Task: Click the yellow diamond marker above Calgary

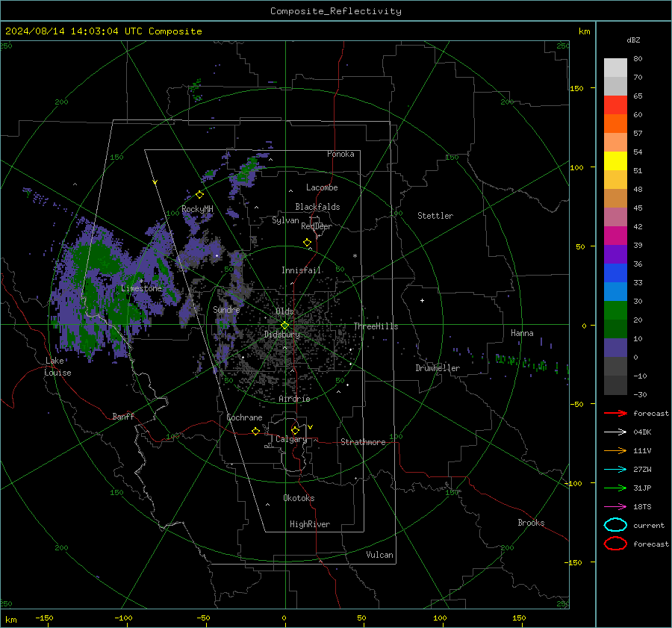Action: click(295, 430)
